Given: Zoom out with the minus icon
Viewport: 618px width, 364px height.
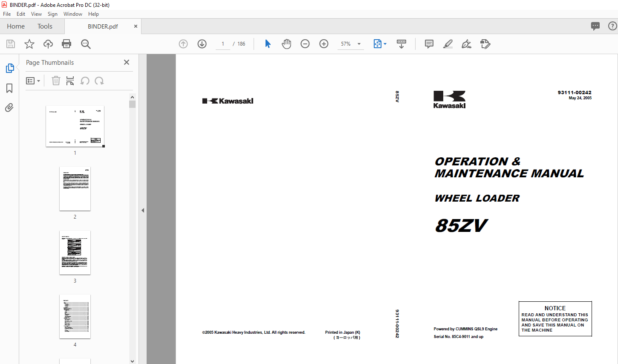Looking at the screenshot, I should click(x=305, y=44).
